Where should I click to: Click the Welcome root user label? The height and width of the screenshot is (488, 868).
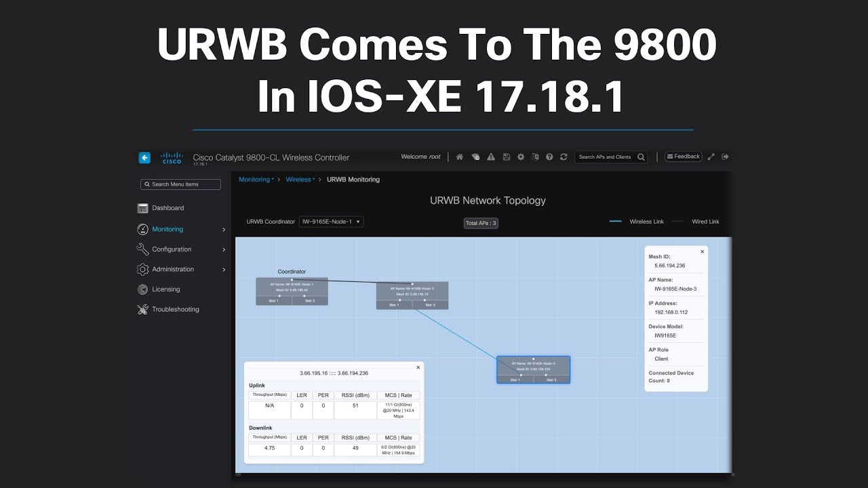pyautogui.click(x=420, y=157)
